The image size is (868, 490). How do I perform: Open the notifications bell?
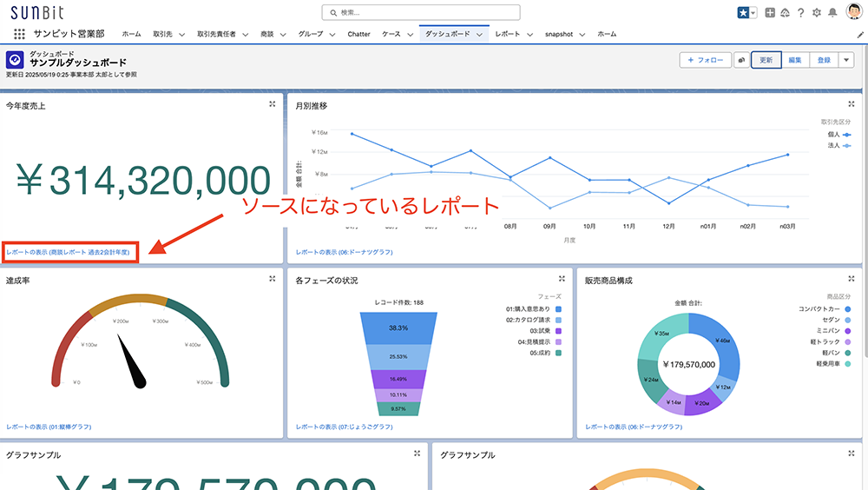(x=832, y=12)
